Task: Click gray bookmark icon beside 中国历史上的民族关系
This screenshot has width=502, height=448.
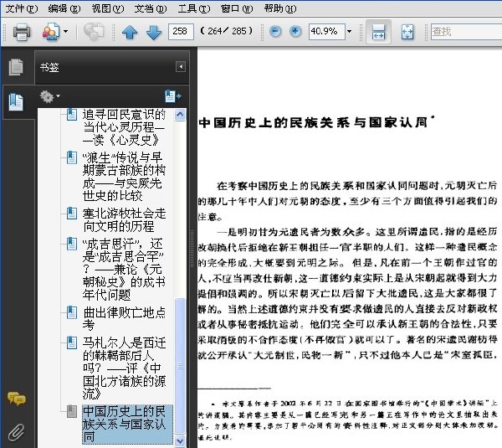Action: coord(72,411)
